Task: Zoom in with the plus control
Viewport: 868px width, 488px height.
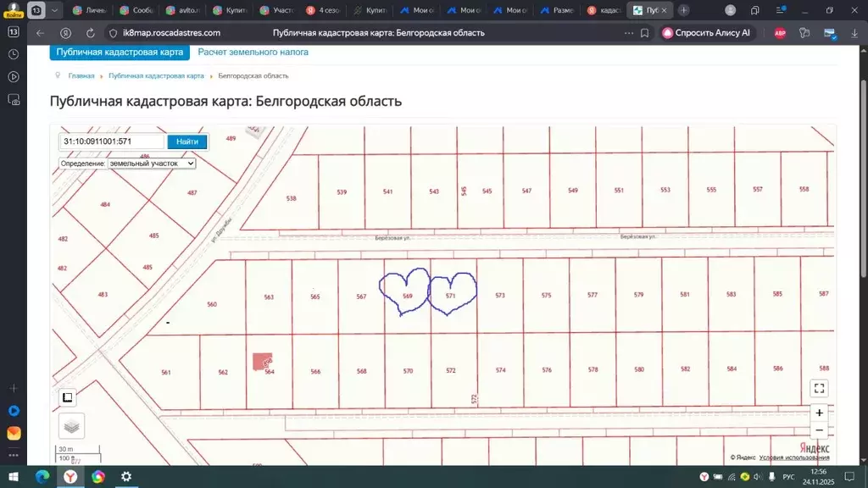Action: coord(819,413)
